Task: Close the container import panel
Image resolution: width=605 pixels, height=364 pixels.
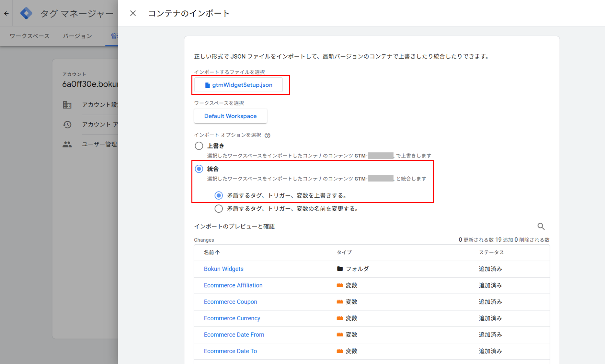Action: tap(133, 13)
